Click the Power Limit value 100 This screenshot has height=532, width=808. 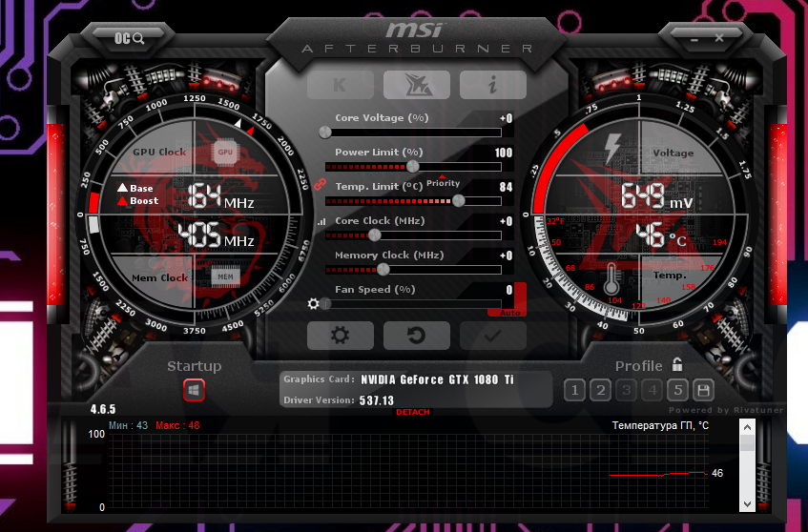[x=504, y=153]
